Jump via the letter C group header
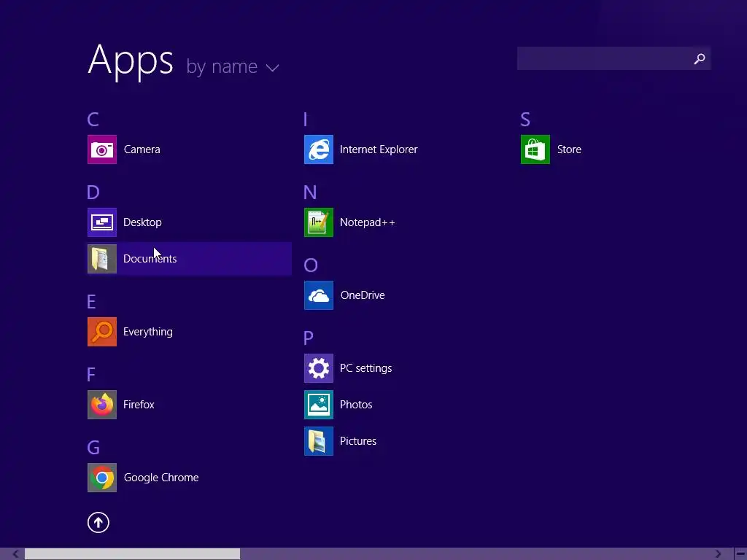This screenshot has height=560, width=747. click(93, 119)
